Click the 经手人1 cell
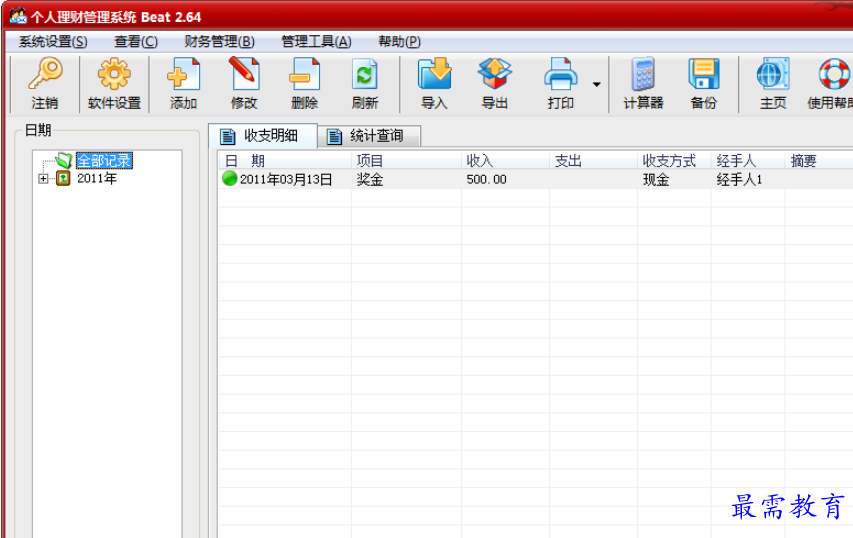Image resolution: width=853 pixels, height=538 pixels. (x=739, y=180)
